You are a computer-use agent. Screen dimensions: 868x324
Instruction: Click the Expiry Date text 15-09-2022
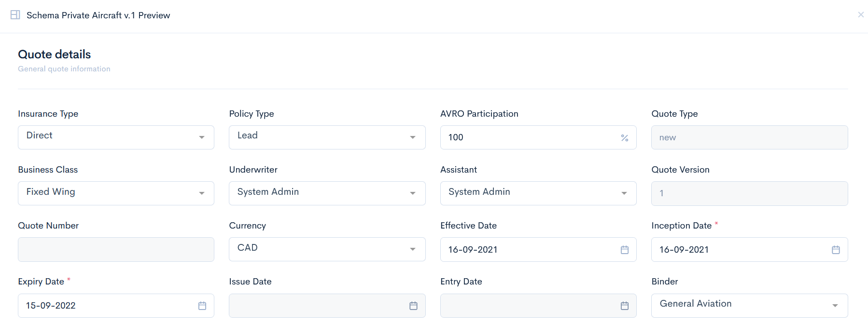pos(51,306)
